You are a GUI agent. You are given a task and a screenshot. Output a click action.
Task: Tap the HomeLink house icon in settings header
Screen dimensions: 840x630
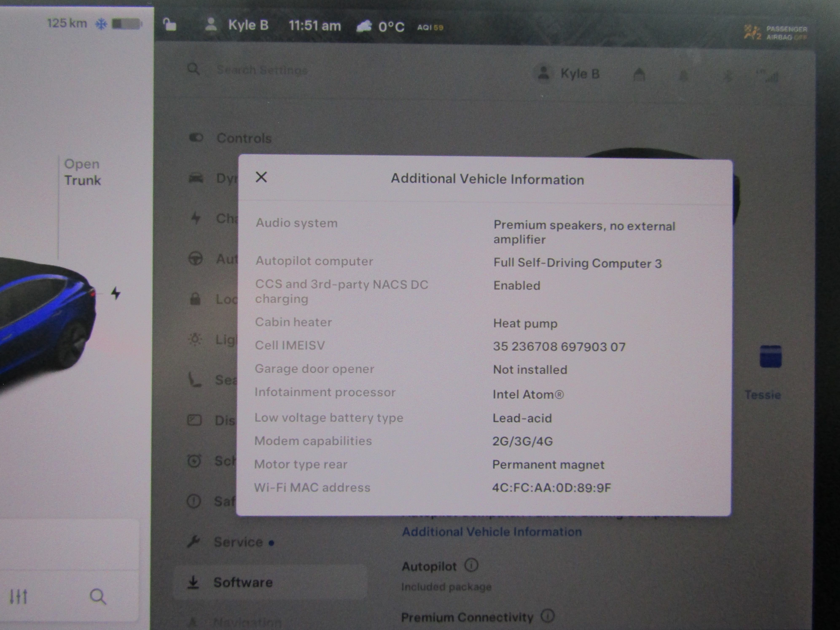(639, 74)
